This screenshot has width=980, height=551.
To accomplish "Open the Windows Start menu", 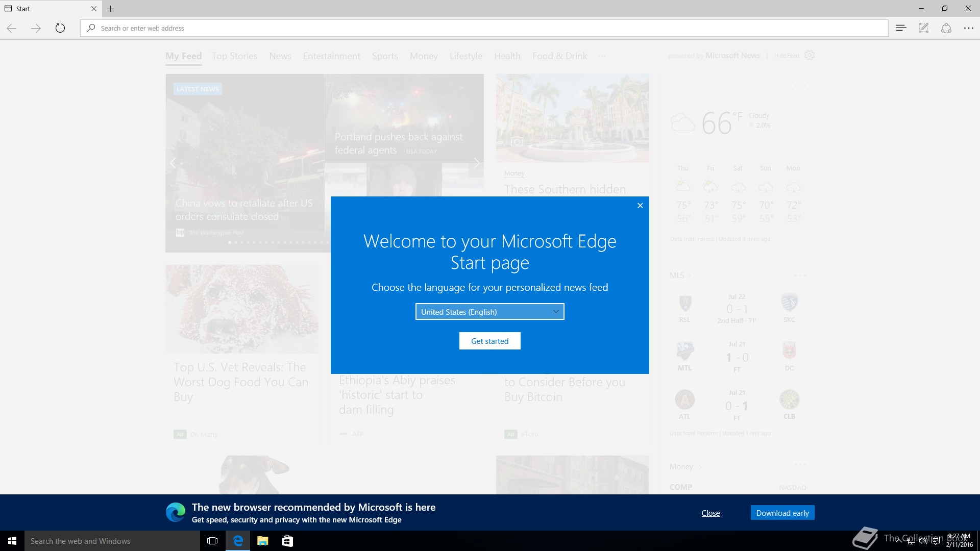I will 12,541.
